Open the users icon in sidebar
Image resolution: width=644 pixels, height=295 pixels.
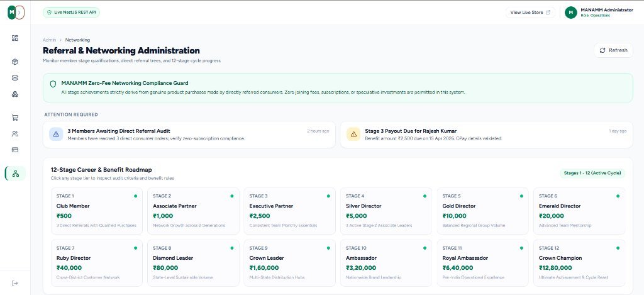pos(15,133)
